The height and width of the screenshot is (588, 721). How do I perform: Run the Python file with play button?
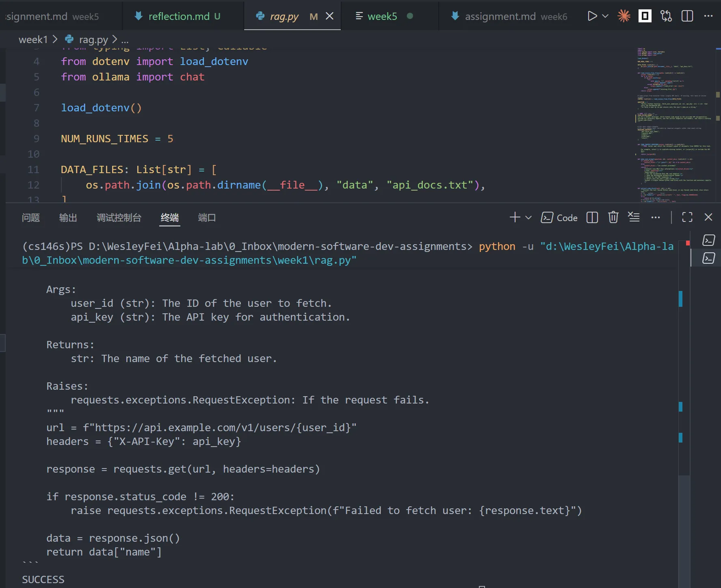tap(592, 16)
